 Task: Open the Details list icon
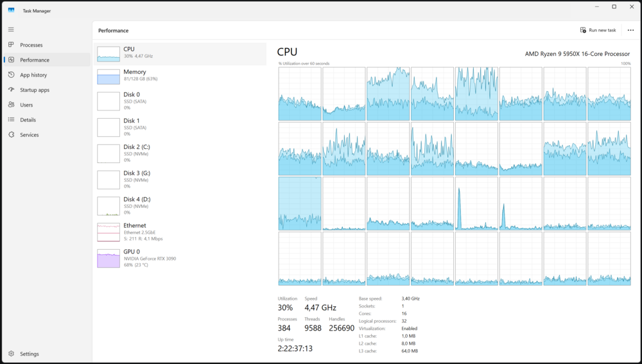click(x=11, y=119)
